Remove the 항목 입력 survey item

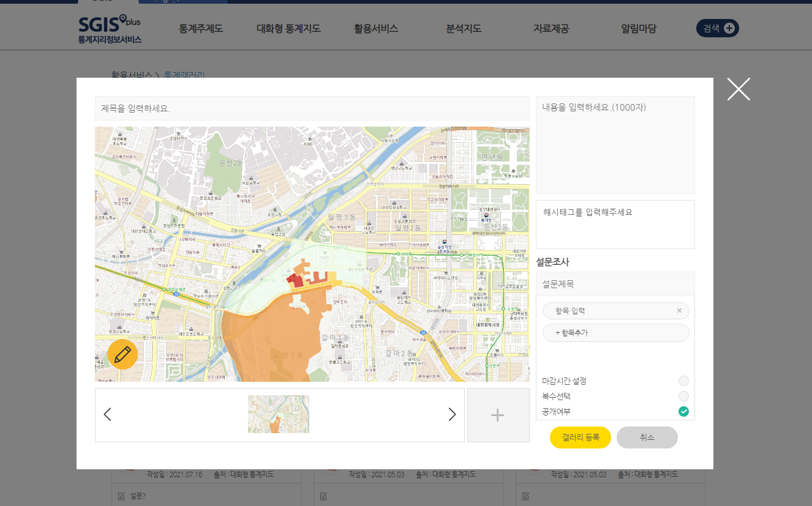679,311
